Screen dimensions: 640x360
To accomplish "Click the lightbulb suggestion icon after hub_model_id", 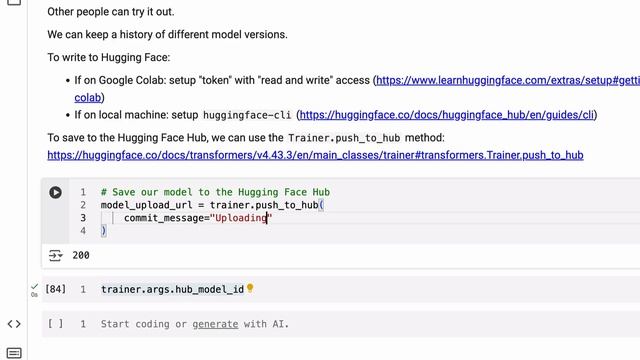I will (x=250, y=288).
